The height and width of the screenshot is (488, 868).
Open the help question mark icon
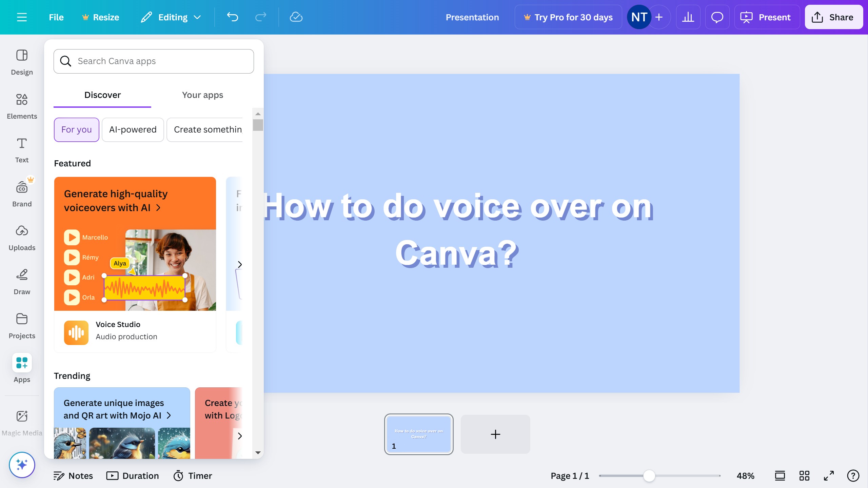(853, 475)
